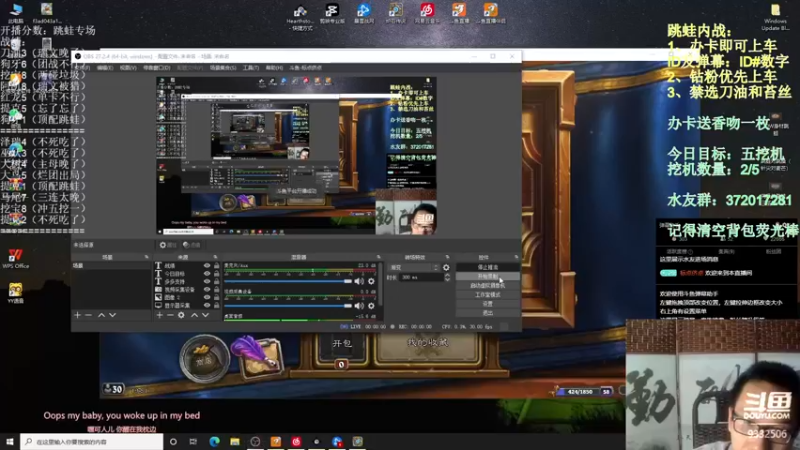The image size is (800, 450).
Task: Mute the first audio mixer channel
Action: pyautogui.click(x=360, y=281)
